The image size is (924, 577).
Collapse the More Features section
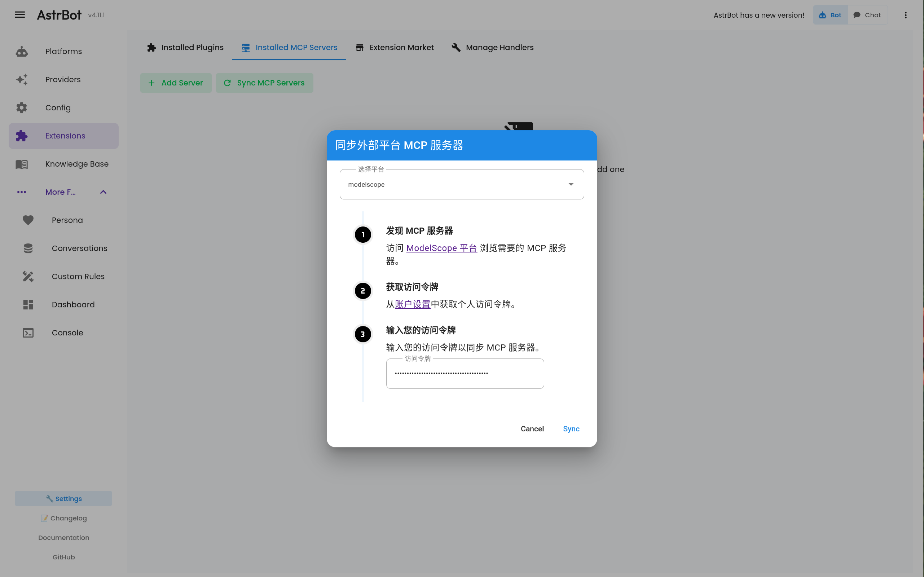[102, 192]
